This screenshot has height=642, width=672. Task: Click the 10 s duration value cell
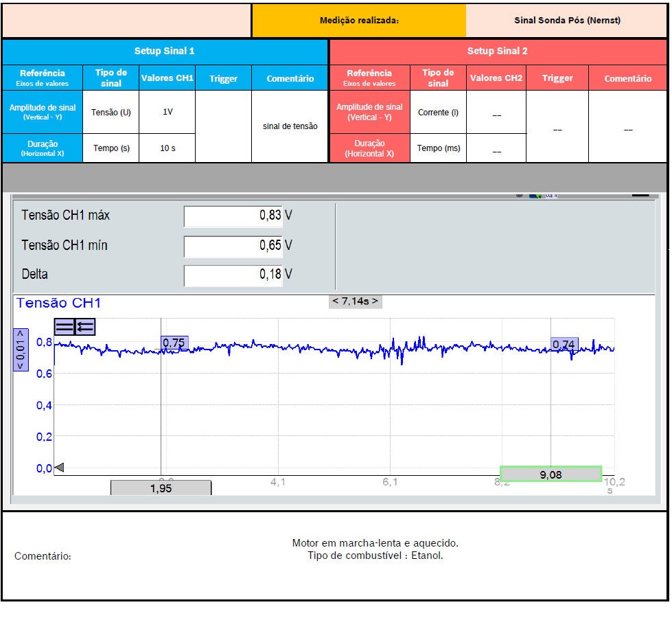[167, 148]
